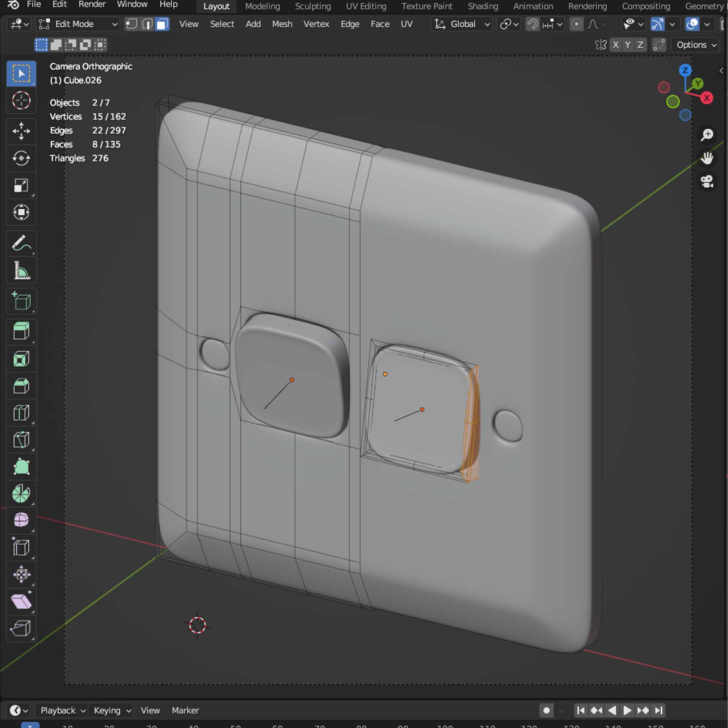728x728 pixels.
Task: Click the Marker menu button
Action: click(185, 710)
